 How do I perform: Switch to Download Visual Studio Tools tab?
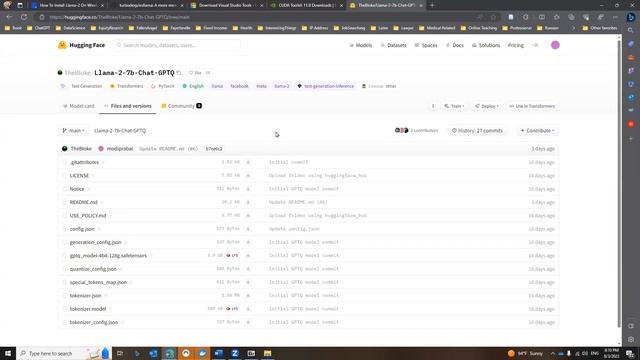click(226, 5)
